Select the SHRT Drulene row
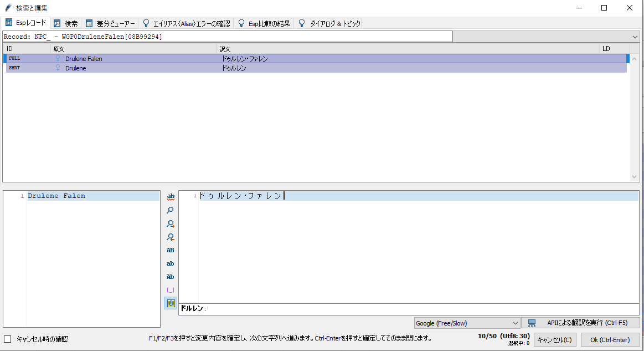 point(75,68)
